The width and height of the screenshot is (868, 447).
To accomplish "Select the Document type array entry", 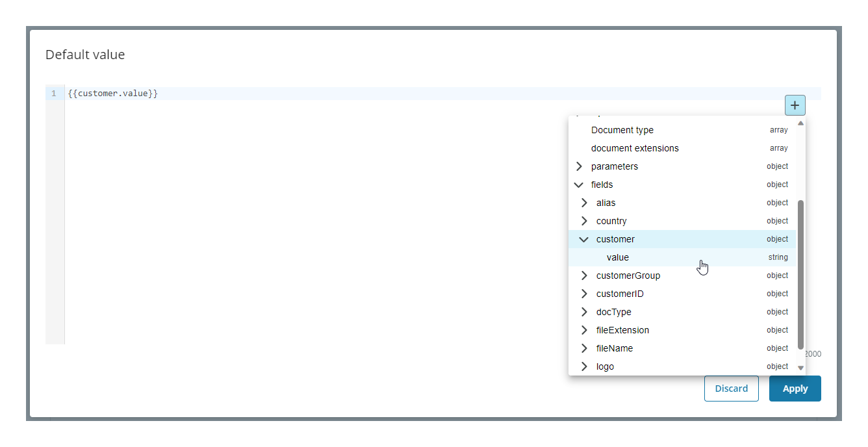I will [x=622, y=130].
